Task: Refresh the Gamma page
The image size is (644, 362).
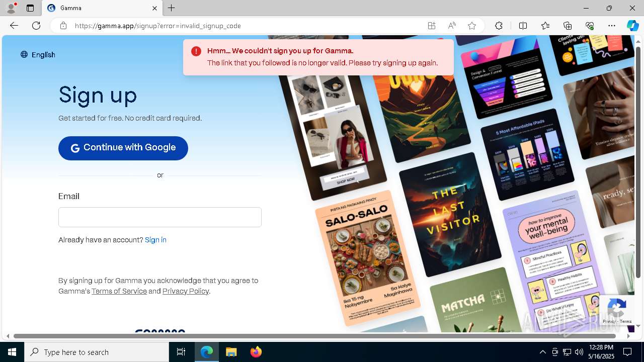Action: pyautogui.click(x=36, y=26)
